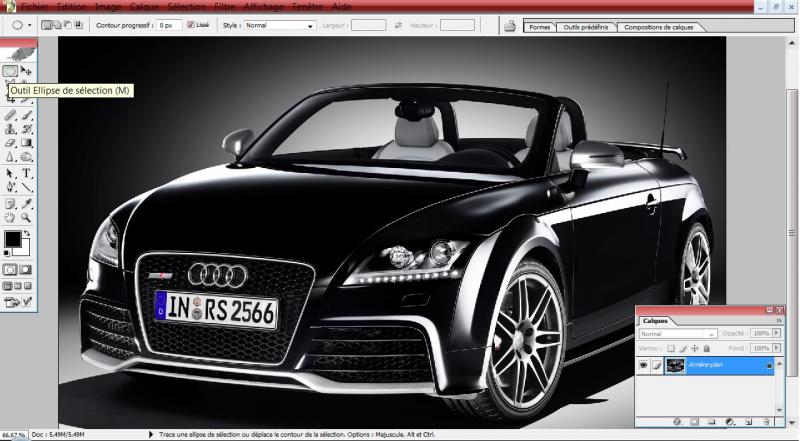Image resolution: width=800 pixels, height=441 pixels.
Task: Switch to the Formes tab
Action: [x=539, y=27]
